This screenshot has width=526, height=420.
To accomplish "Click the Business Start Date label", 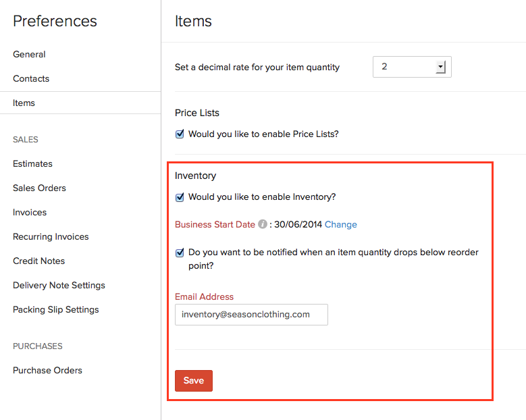I will 215,224.
